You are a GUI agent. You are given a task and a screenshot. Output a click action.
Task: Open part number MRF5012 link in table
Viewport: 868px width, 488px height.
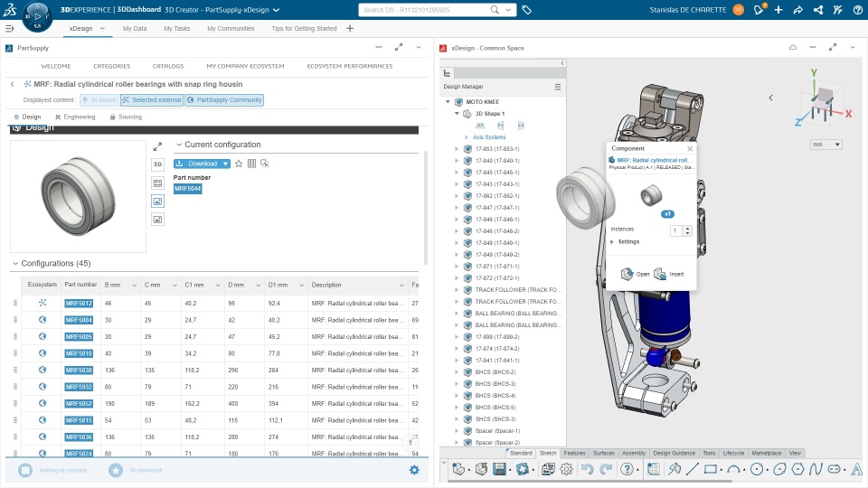[x=79, y=304]
